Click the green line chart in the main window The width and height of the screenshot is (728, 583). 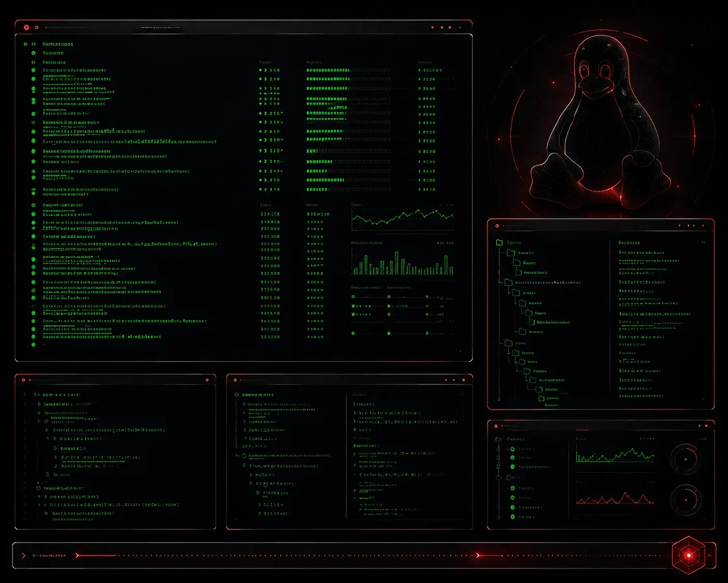click(402, 219)
